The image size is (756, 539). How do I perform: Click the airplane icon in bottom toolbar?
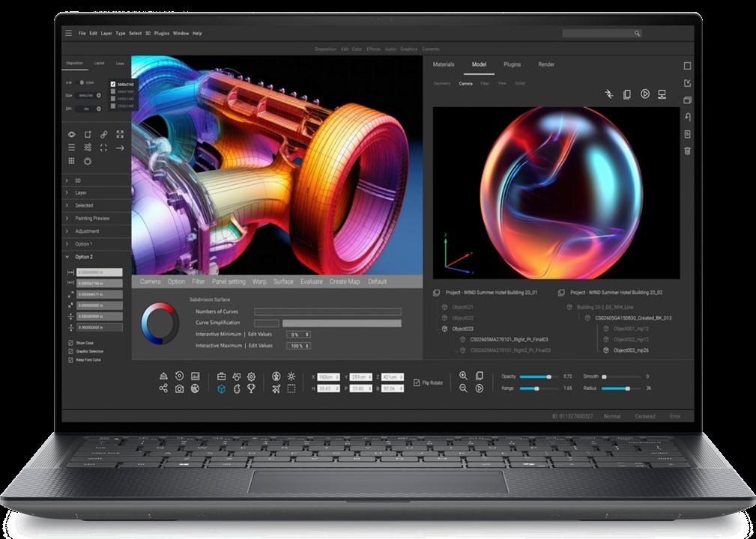[x=276, y=389]
